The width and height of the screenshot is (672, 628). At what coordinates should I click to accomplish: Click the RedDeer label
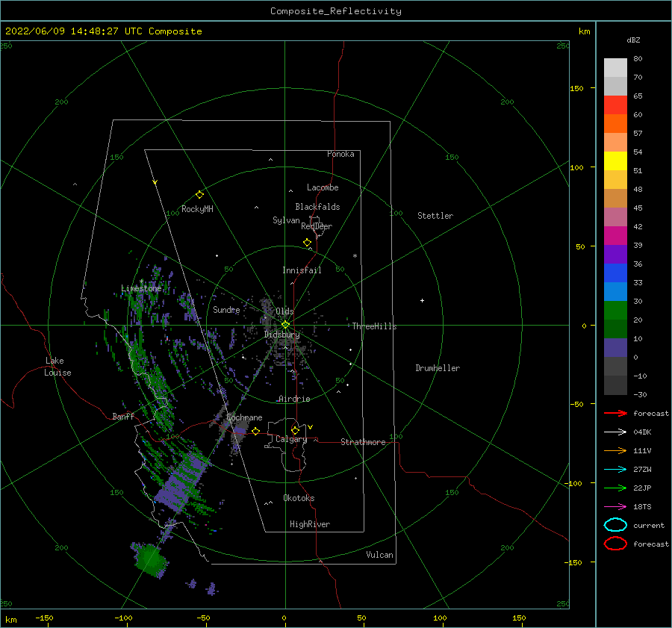tap(317, 226)
